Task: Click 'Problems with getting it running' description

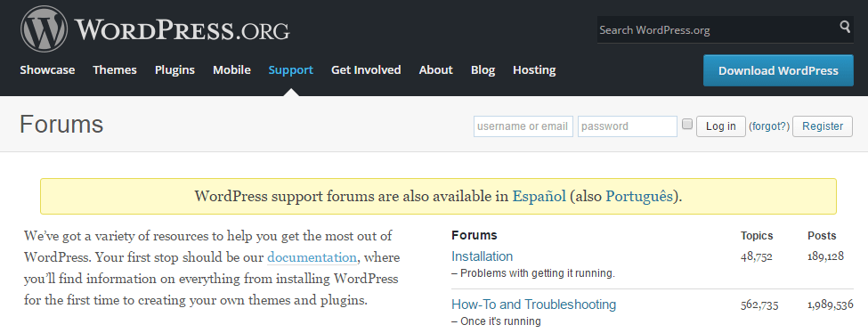Action: pos(533,273)
